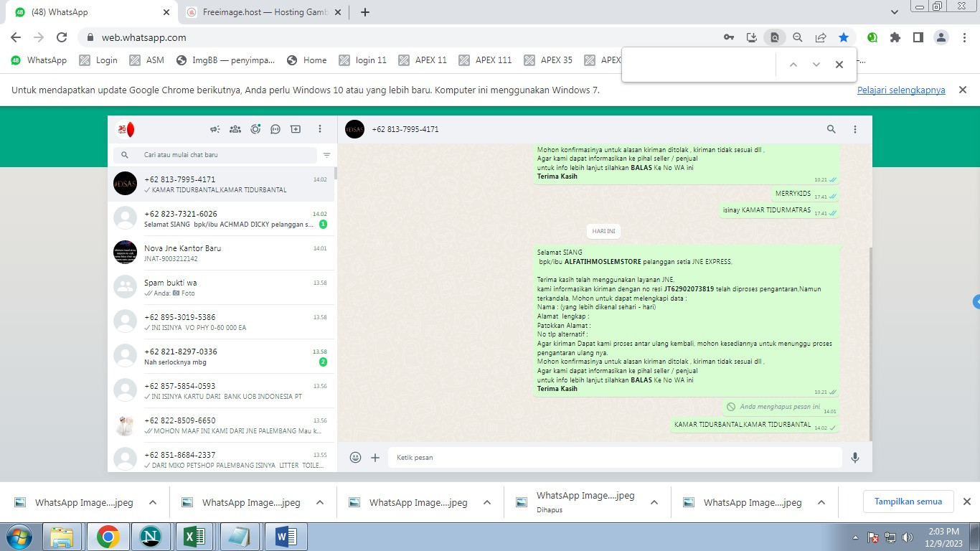Switch to the Freeimage.host browser tab
This screenshot has height=551, width=980.
(262, 12)
